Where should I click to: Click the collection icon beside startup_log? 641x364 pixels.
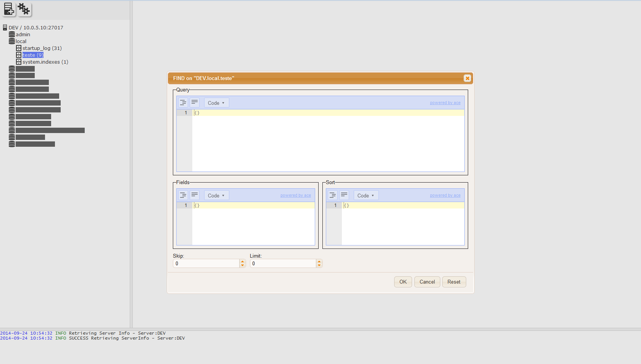point(19,48)
